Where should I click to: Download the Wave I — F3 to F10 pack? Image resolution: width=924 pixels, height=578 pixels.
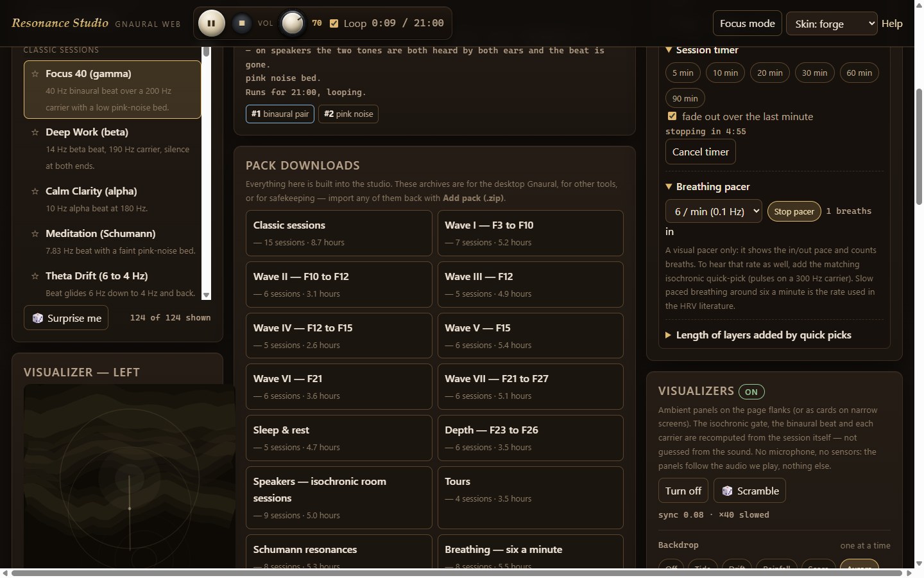tap(531, 233)
